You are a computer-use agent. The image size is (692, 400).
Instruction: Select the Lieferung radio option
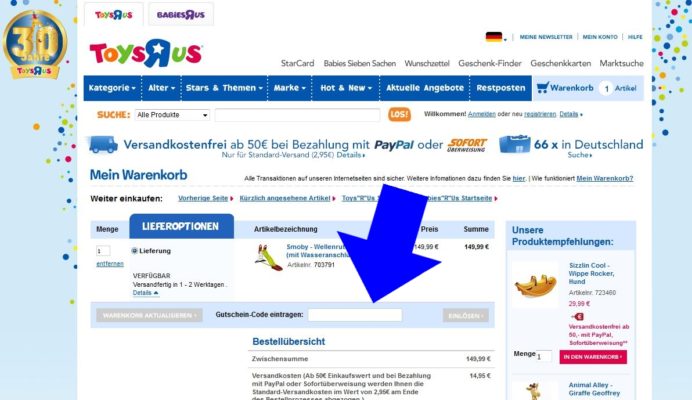pyautogui.click(x=135, y=251)
